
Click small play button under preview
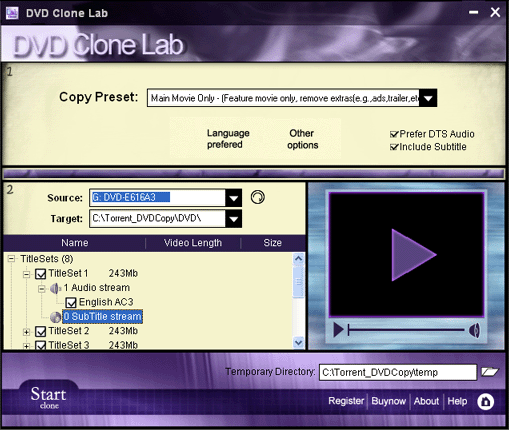338,330
